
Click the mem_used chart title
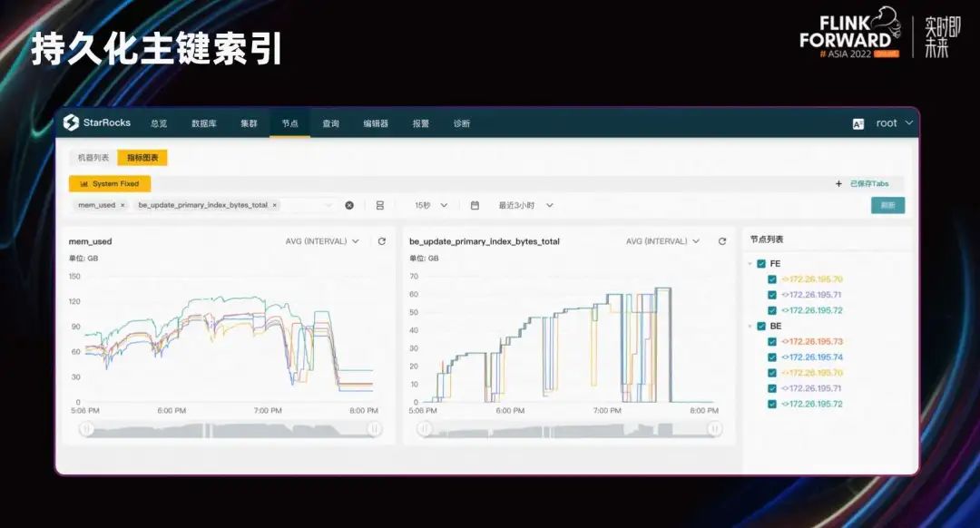(90, 241)
